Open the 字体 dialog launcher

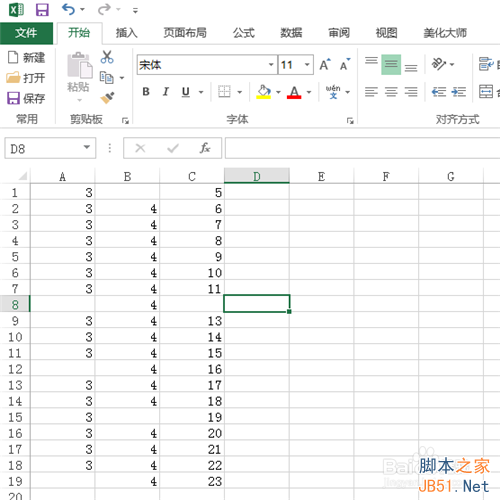click(350, 121)
